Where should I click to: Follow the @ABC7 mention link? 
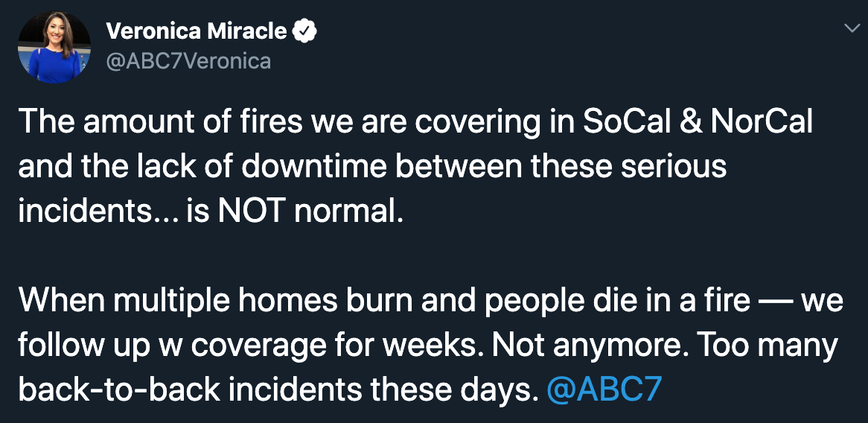pyautogui.click(x=604, y=389)
